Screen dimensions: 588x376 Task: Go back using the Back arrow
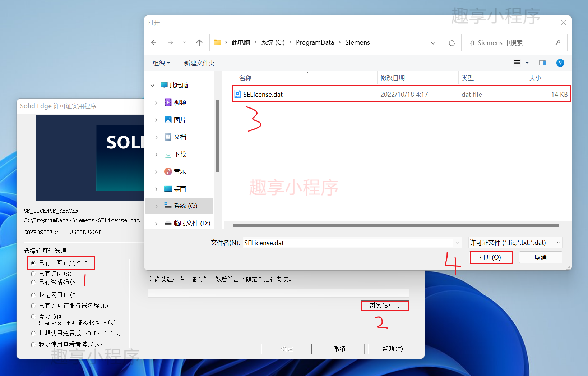pos(154,42)
